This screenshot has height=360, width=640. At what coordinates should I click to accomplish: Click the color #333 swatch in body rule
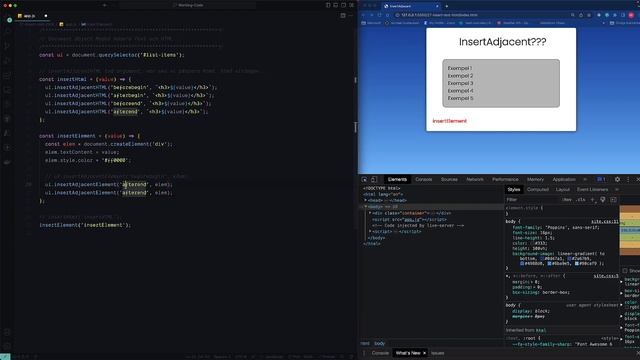pyautogui.click(x=533, y=243)
